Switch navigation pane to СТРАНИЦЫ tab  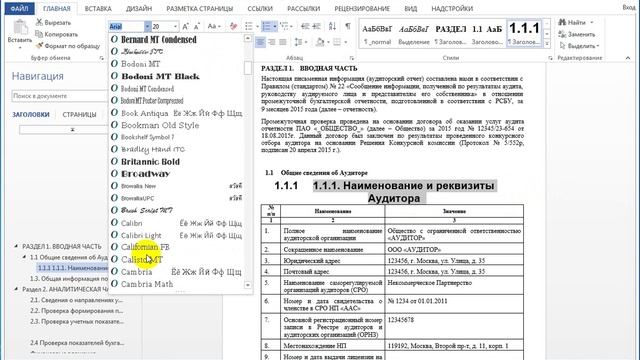pyautogui.click(x=79, y=115)
